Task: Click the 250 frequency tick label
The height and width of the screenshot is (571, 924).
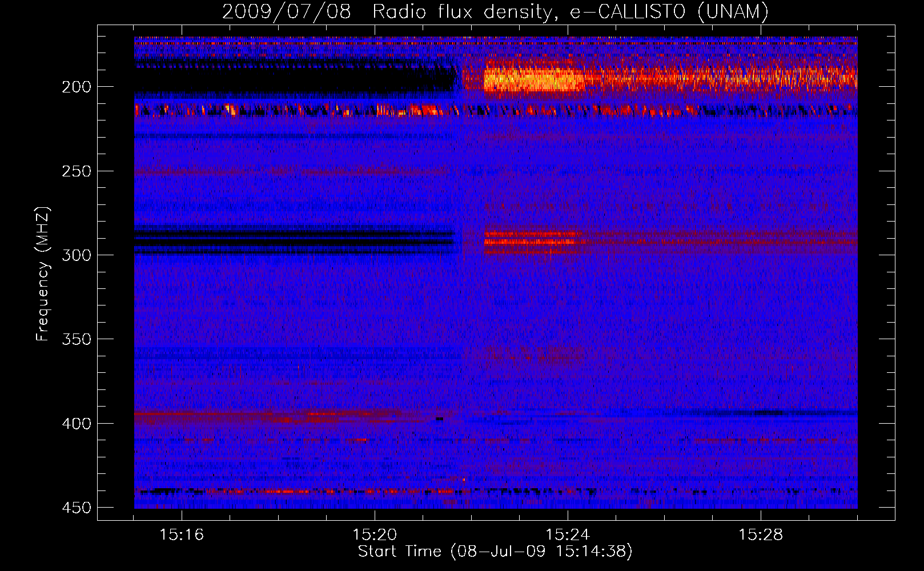Action: [77, 171]
